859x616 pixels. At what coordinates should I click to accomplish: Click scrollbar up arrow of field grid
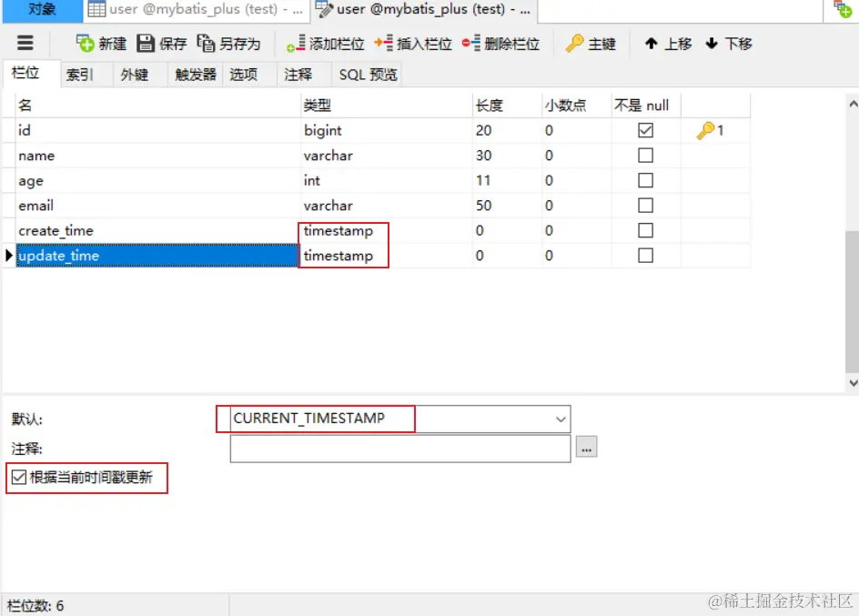[x=853, y=104]
